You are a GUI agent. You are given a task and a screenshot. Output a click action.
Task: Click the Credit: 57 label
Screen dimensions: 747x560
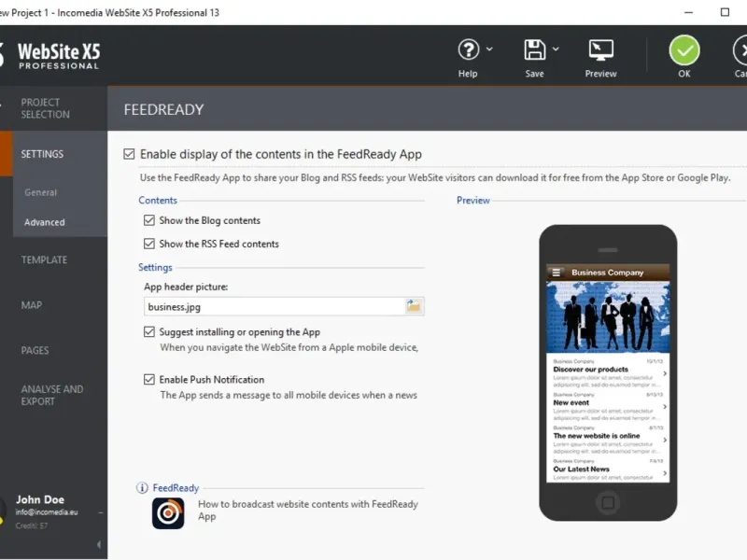coord(32,525)
